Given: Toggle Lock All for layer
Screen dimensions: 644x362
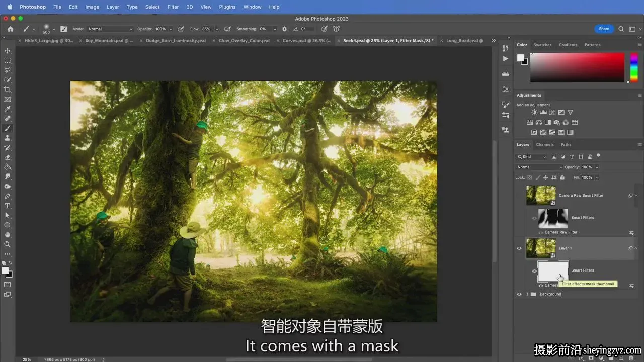Looking at the screenshot, I should (x=563, y=177).
